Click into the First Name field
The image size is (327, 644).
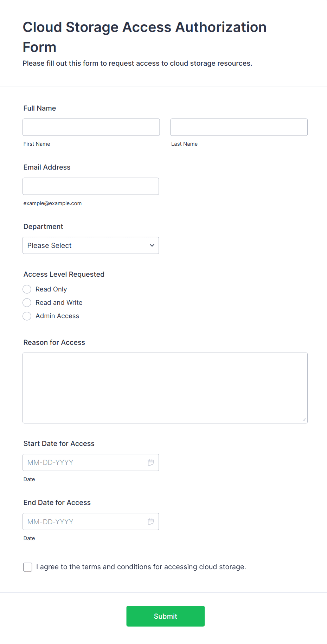[x=91, y=127]
